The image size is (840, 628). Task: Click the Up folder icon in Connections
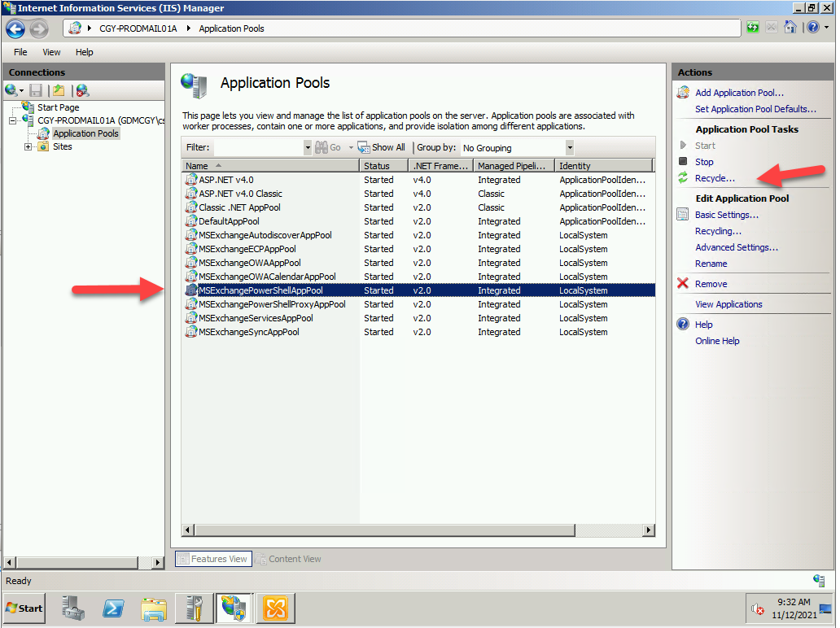[x=59, y=90]
